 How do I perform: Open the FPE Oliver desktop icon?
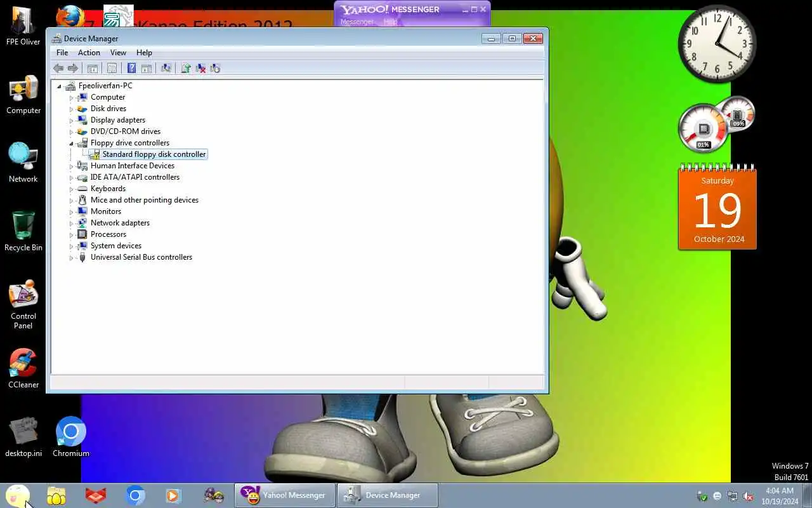(x=23, y=27)
